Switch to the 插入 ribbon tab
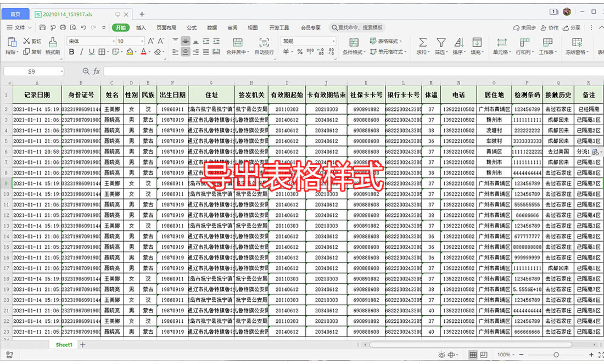 141,27
